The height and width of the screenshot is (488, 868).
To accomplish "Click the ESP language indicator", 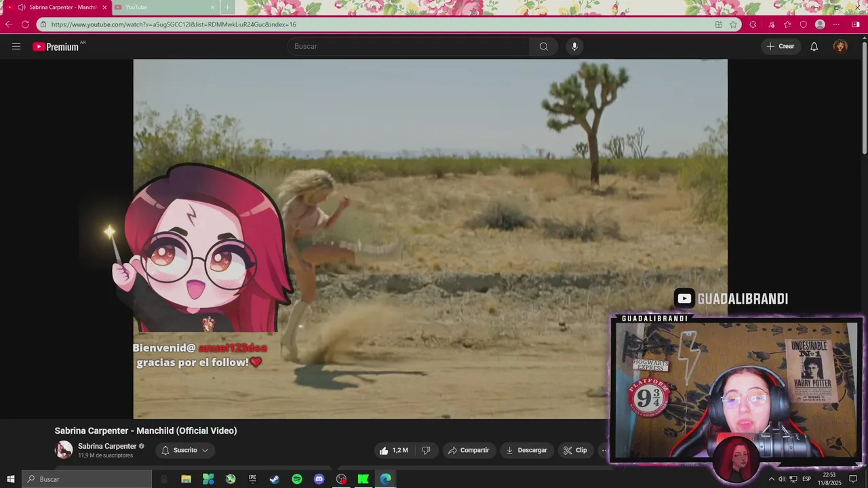I will (x=806, y=479).
